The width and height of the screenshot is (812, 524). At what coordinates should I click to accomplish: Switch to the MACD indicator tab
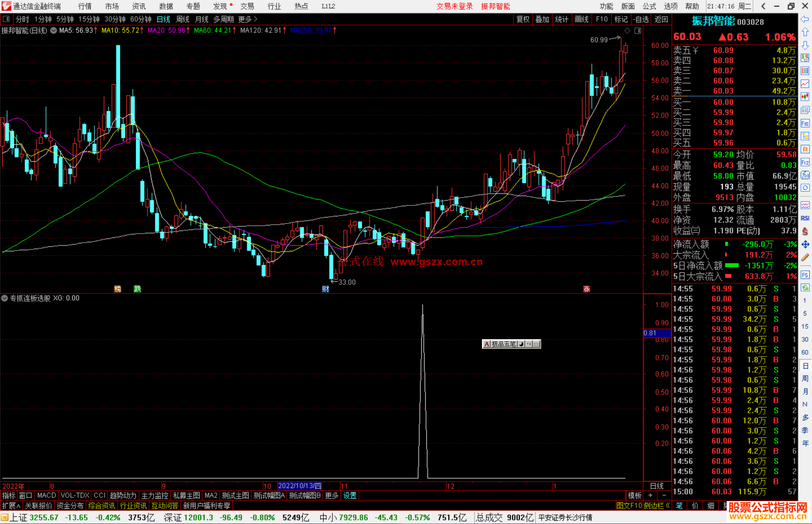46,495
